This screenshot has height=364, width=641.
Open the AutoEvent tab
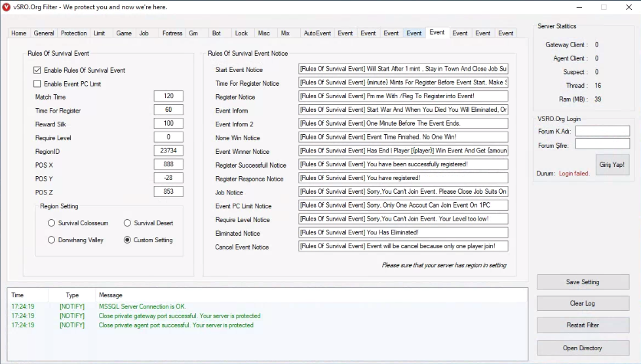317,33
